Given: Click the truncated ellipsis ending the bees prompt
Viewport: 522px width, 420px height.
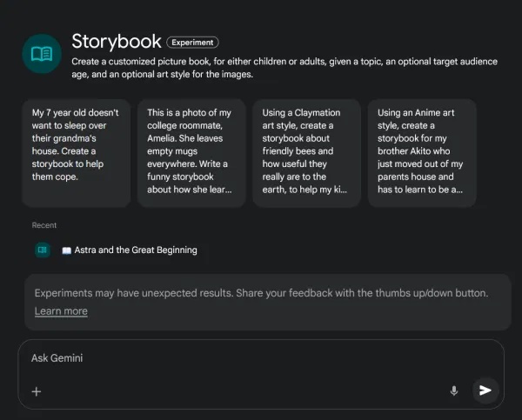Looking at the screenshot, I should [x=344, y=190].
